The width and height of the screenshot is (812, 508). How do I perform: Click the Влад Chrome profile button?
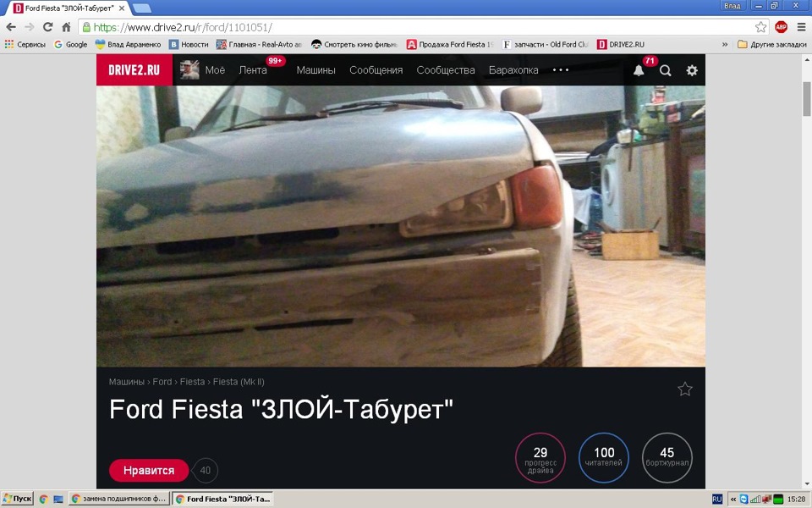pos(732,6)
